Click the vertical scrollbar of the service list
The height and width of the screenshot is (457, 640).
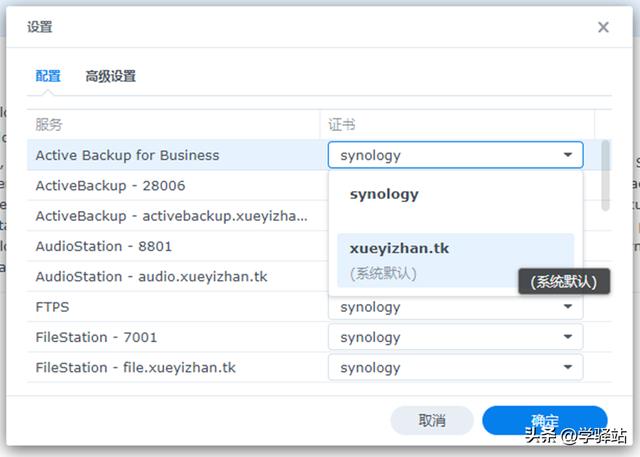[606, 175]
